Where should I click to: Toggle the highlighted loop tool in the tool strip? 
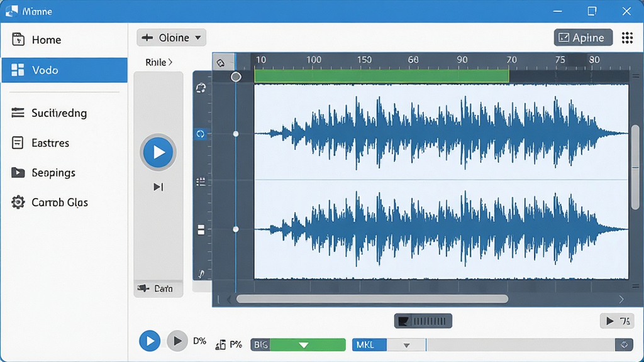pos(201,134)
